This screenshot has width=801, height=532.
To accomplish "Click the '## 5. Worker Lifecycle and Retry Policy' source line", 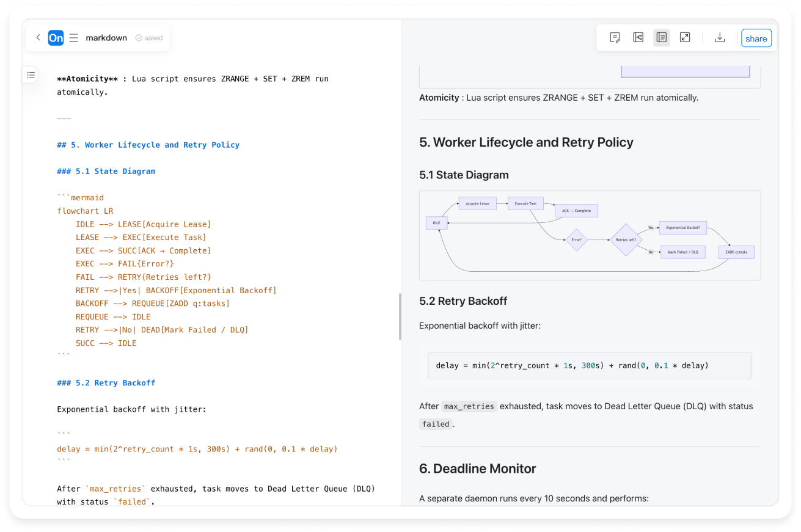I will [148, 145].
